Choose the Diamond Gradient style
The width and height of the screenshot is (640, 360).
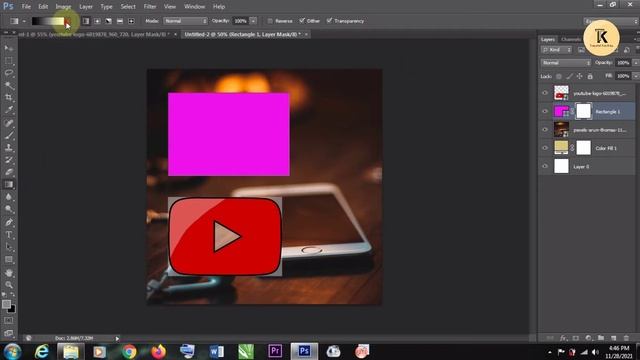[131, 21]
